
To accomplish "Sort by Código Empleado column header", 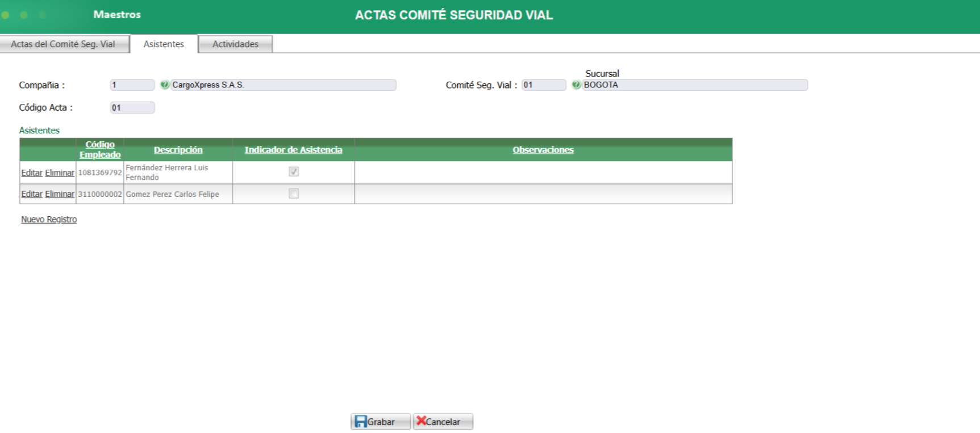I will pos(100,150).
